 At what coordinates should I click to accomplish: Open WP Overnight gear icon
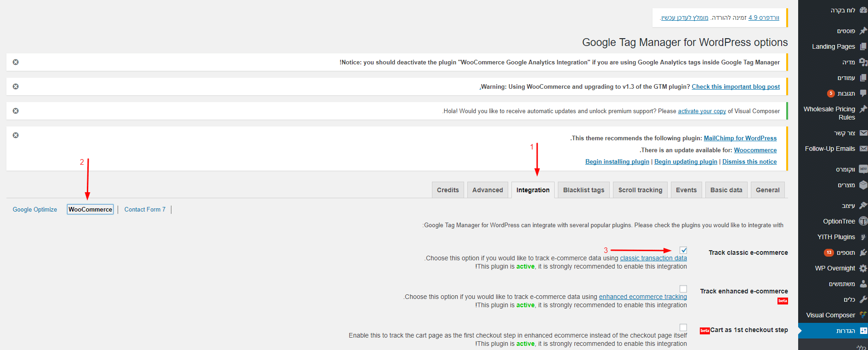click(863, 268)
